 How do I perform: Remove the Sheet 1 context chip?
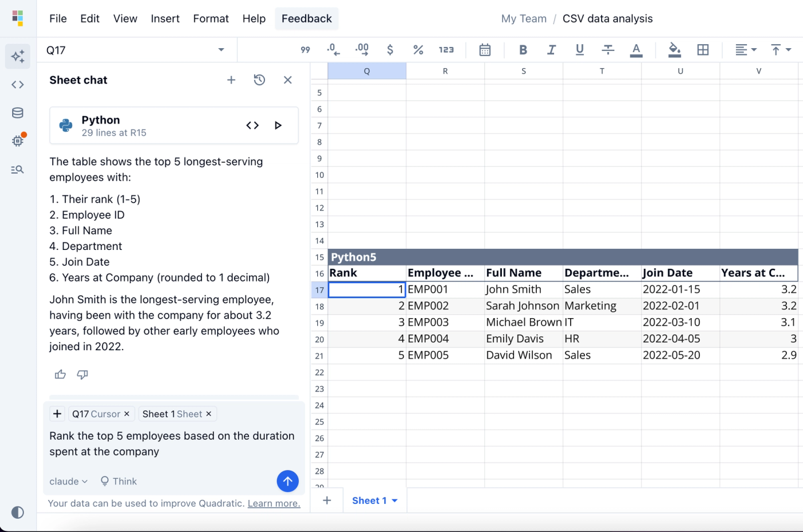point(209,414)
